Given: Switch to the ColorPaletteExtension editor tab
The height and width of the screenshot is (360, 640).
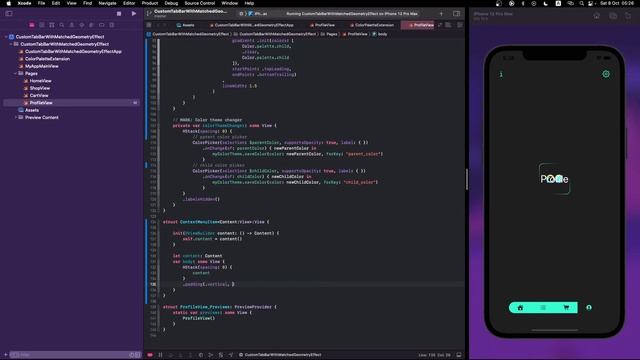Looking at the screenshot, I should click(x=372, y=25).
